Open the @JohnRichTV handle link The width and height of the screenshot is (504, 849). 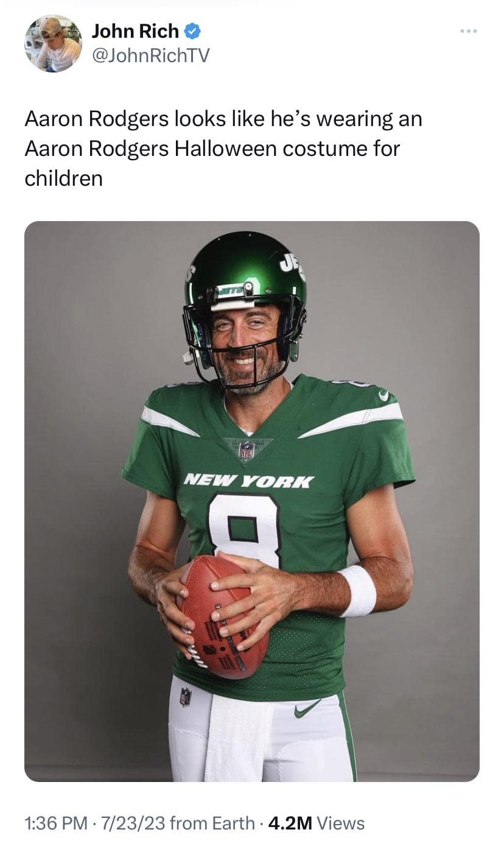[x=150, y=56]
